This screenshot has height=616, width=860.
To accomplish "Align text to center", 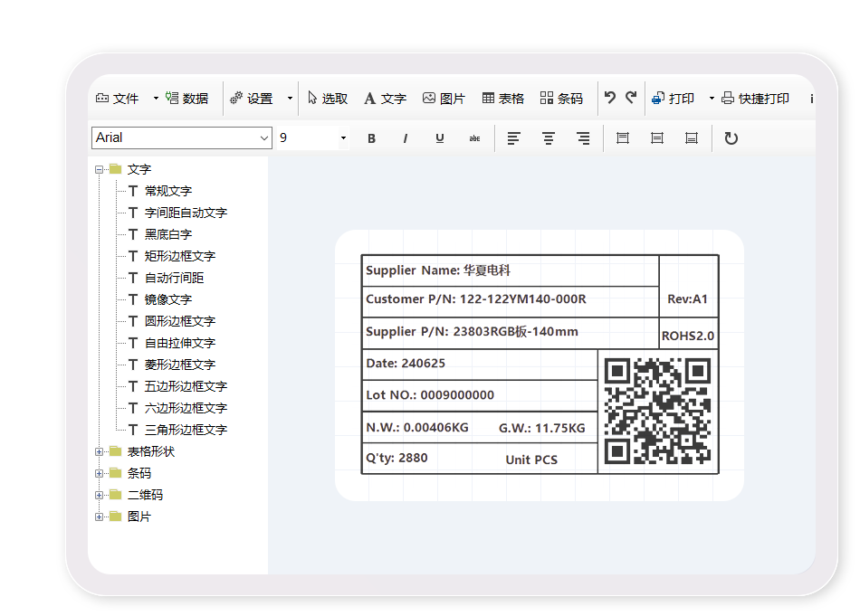I will click(549, 138).
